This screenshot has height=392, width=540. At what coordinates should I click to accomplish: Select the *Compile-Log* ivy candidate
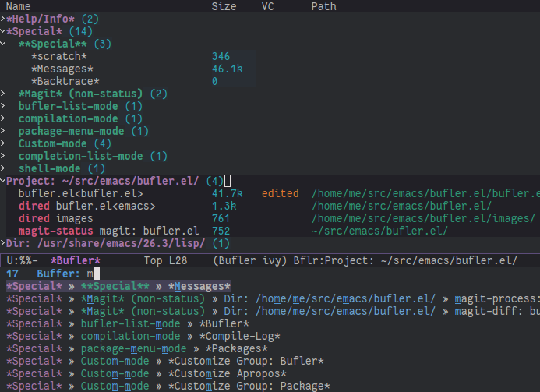[143, 336]
